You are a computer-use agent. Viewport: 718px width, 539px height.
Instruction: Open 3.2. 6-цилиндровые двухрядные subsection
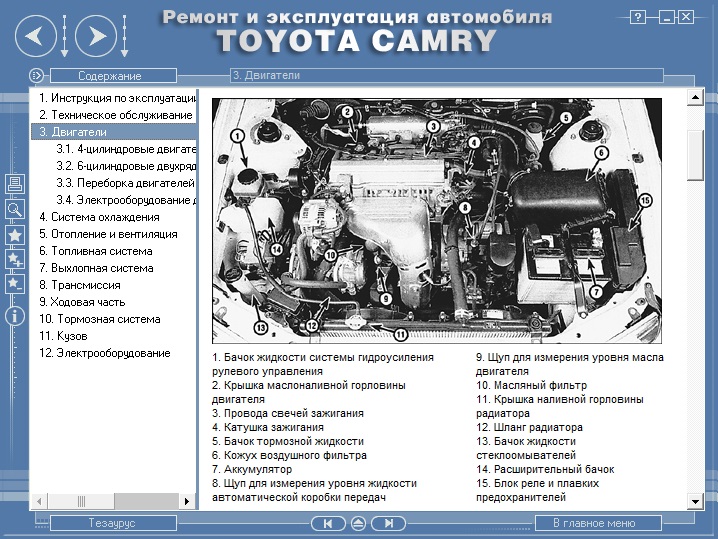126,166
